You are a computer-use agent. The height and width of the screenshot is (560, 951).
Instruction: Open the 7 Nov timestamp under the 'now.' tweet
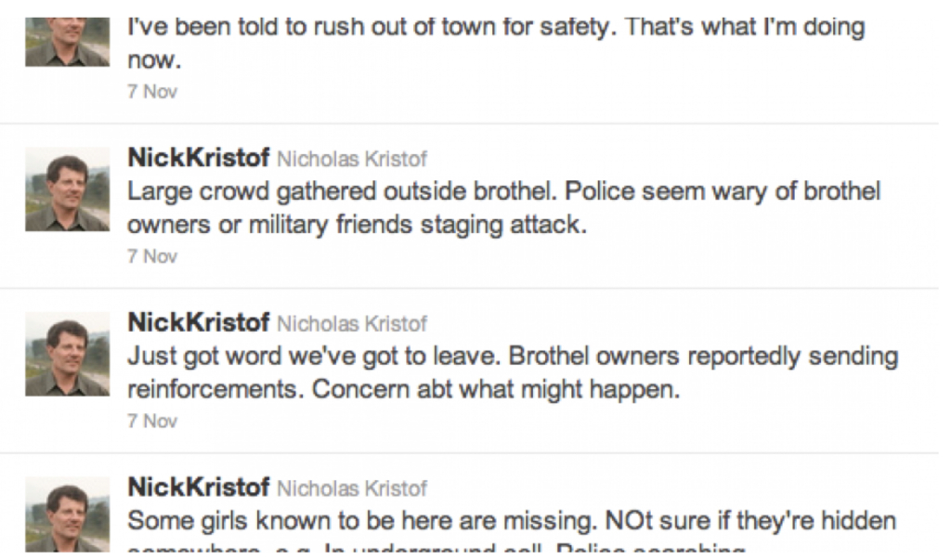[x=151, y=92]
